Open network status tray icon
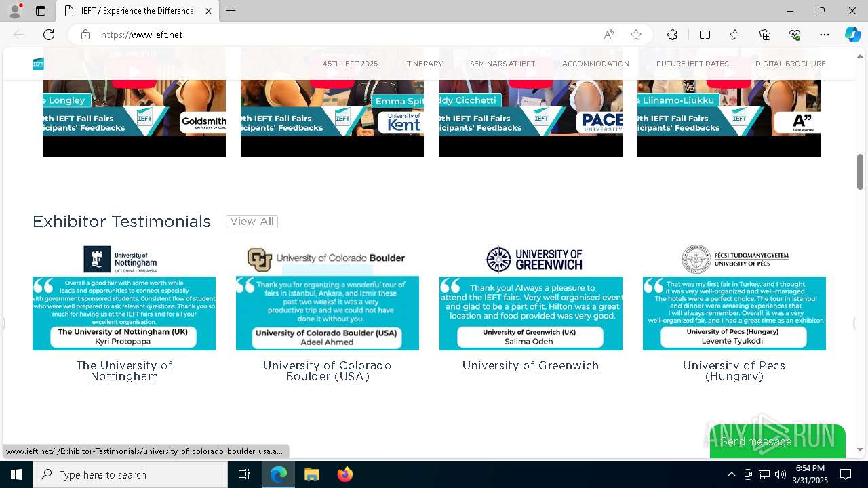 coord(764,474)
